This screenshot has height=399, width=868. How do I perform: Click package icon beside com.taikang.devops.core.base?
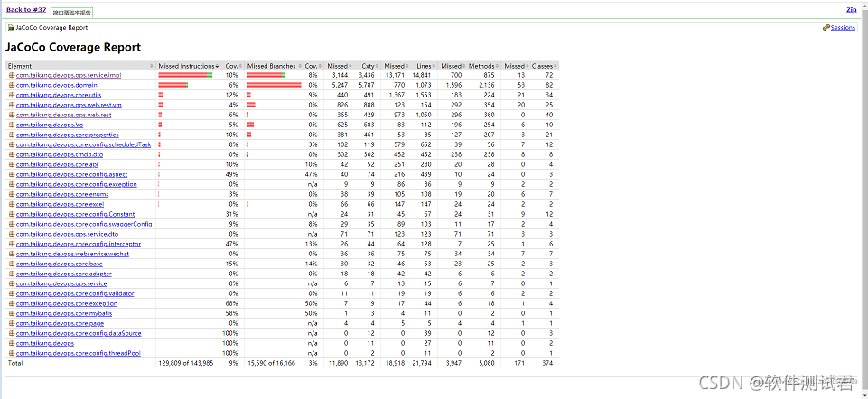[11, 264]
